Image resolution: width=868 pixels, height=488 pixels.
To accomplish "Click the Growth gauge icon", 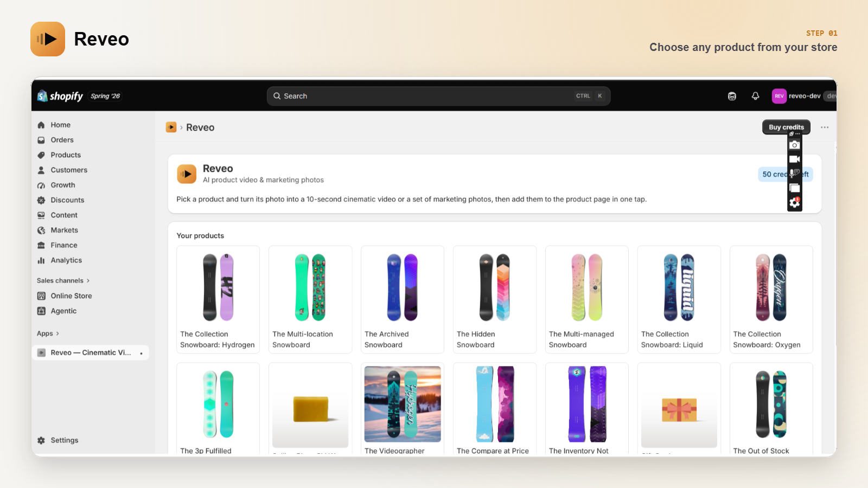I will coord(41,185).
